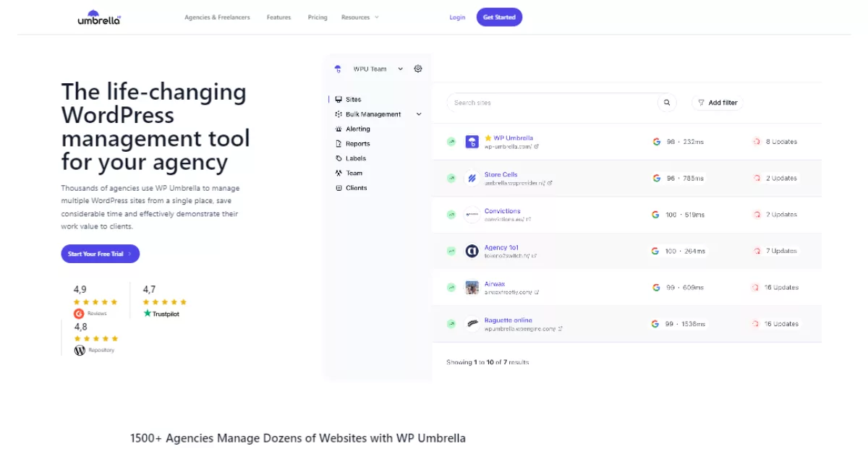Click the Trustpilot logo
Screen dimensions: 868x454
tap(161, 313)
